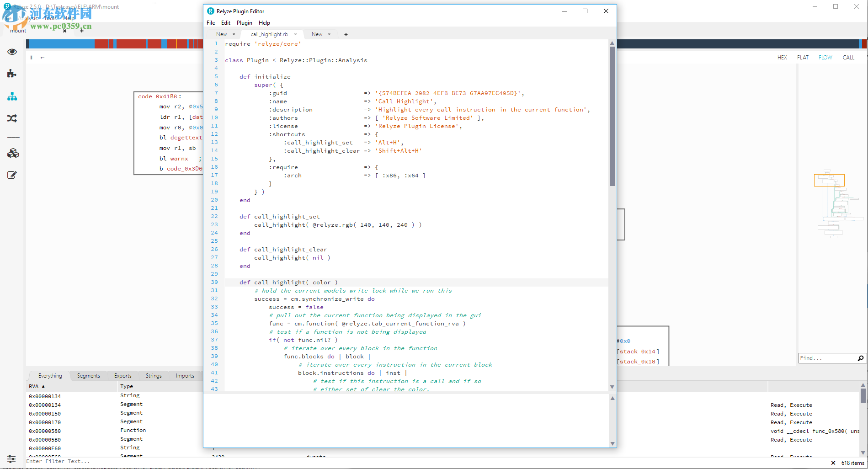Click the pause bars icon beside back arrow
This screenshot has height=469, width=868.
click(32, 58)
